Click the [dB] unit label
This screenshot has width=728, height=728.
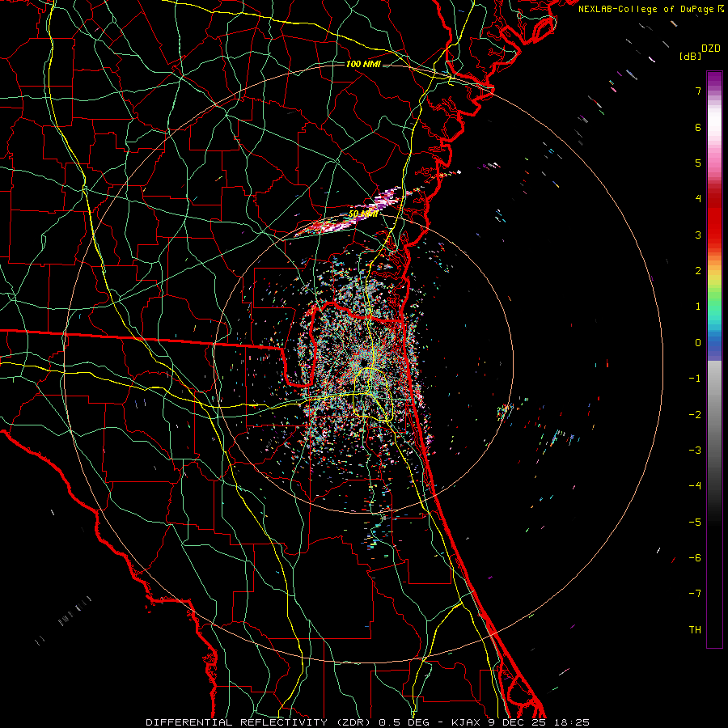point(691,57)
